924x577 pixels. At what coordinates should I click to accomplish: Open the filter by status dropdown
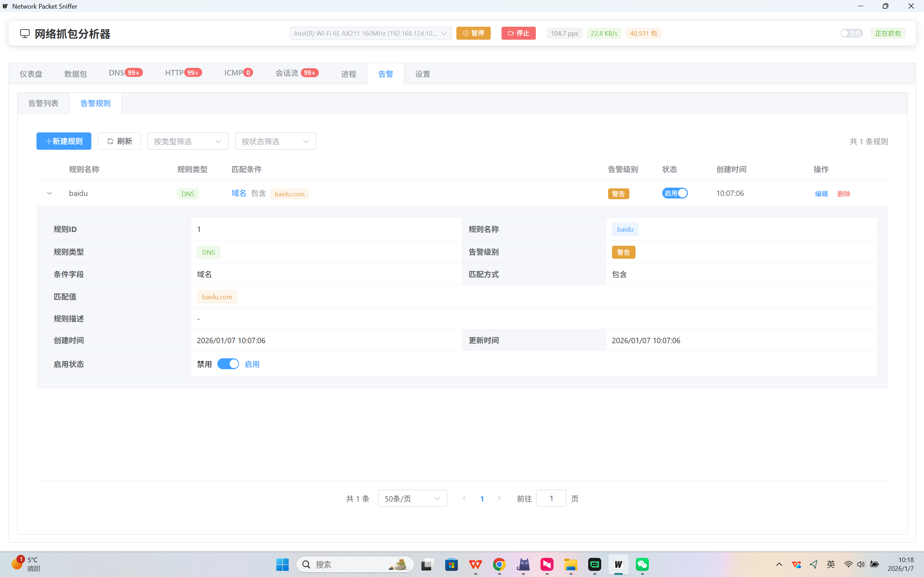coord(275,141)
